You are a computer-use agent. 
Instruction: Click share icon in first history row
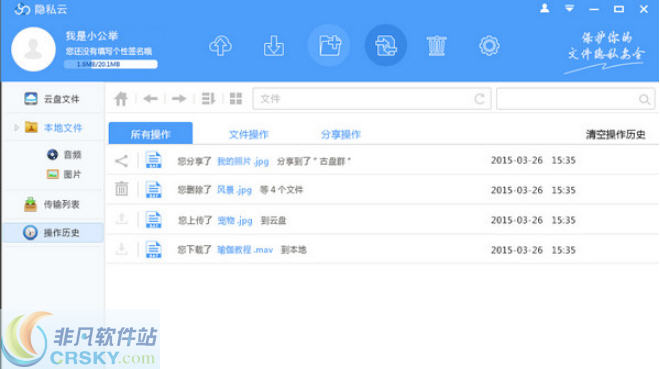tap(121, 161)
